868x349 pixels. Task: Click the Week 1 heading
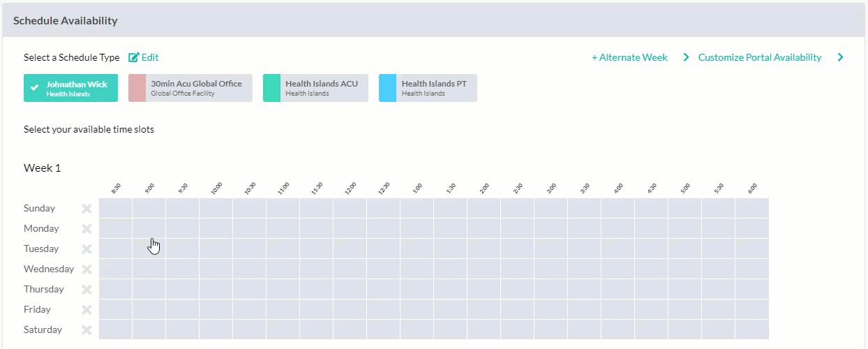pos(43,168)
